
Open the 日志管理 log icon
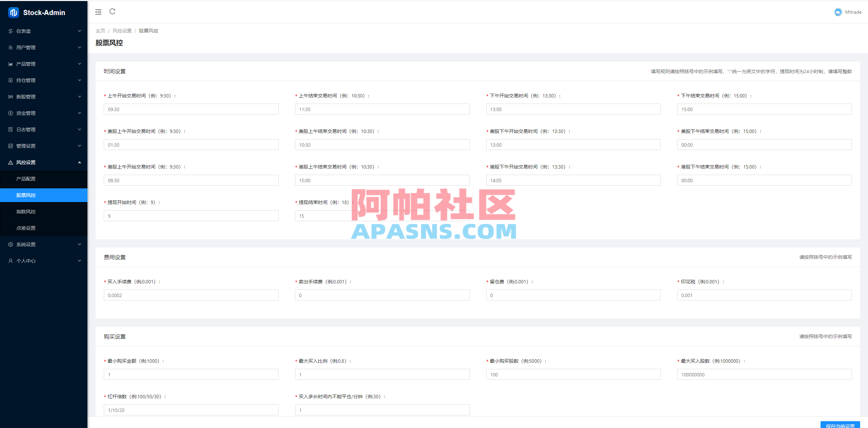(10, 129)
